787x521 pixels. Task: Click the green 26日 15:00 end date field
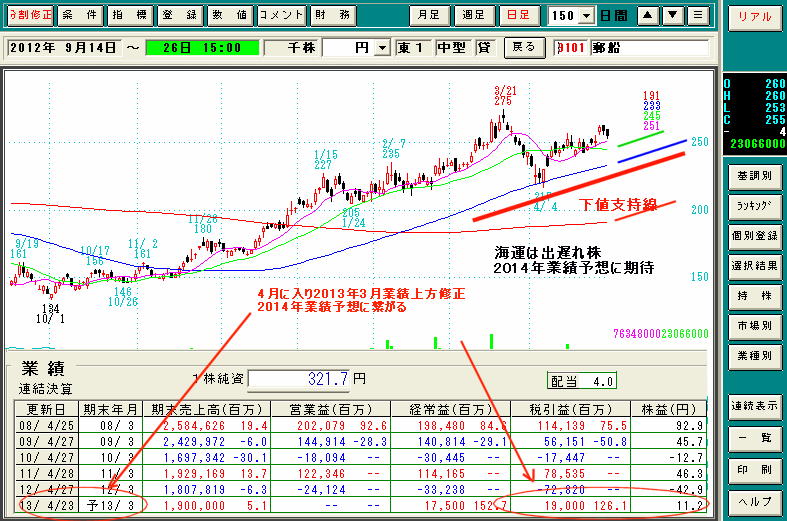[x=202, y=48]
